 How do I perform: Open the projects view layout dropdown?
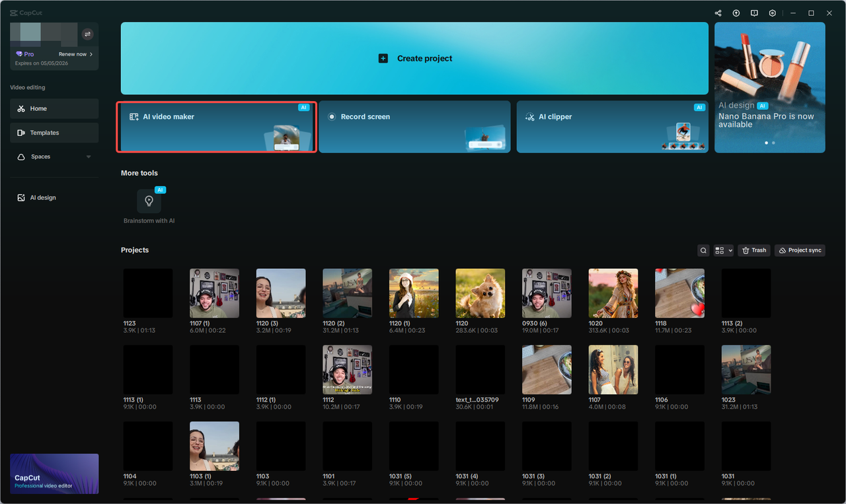(x=723, y=250)
